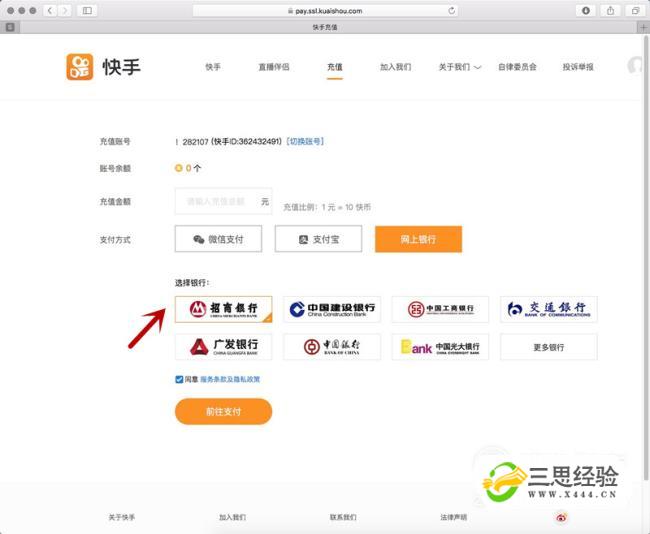Viewport: 650px width, 534px height.
Task: Open 加入我们 footer link
Action: pos(232,517)
